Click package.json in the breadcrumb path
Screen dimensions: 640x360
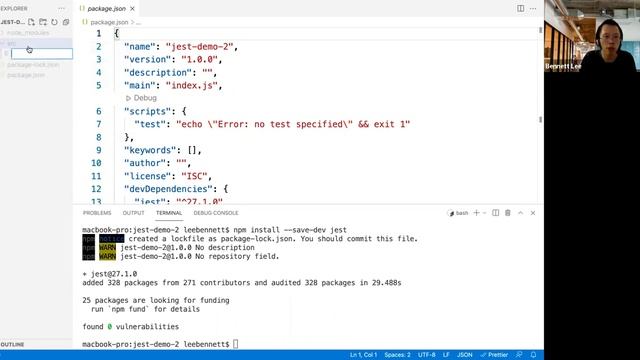[x=109, y=22]
